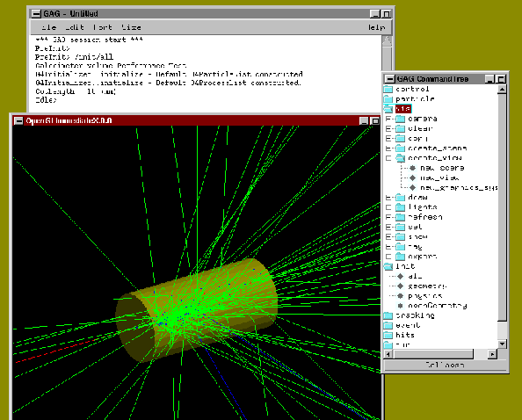522x420 pixels.
Task: Open the Size menu in GAG window
Action: (131, 27)
